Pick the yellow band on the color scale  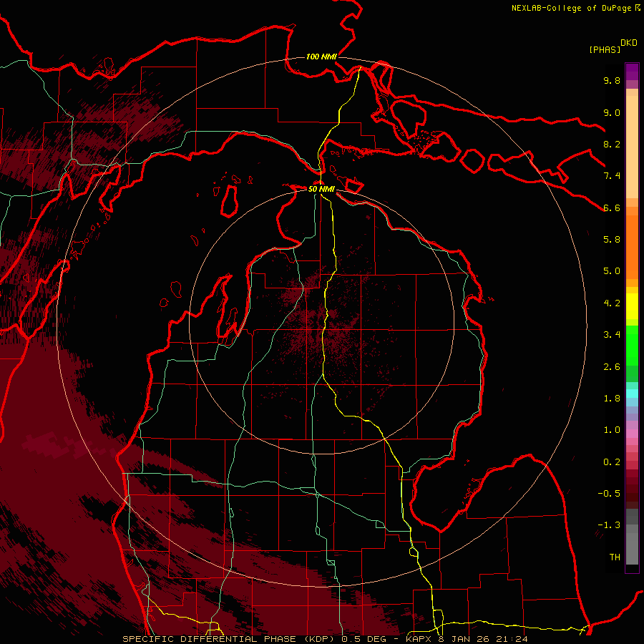click(x=632, y=306)
